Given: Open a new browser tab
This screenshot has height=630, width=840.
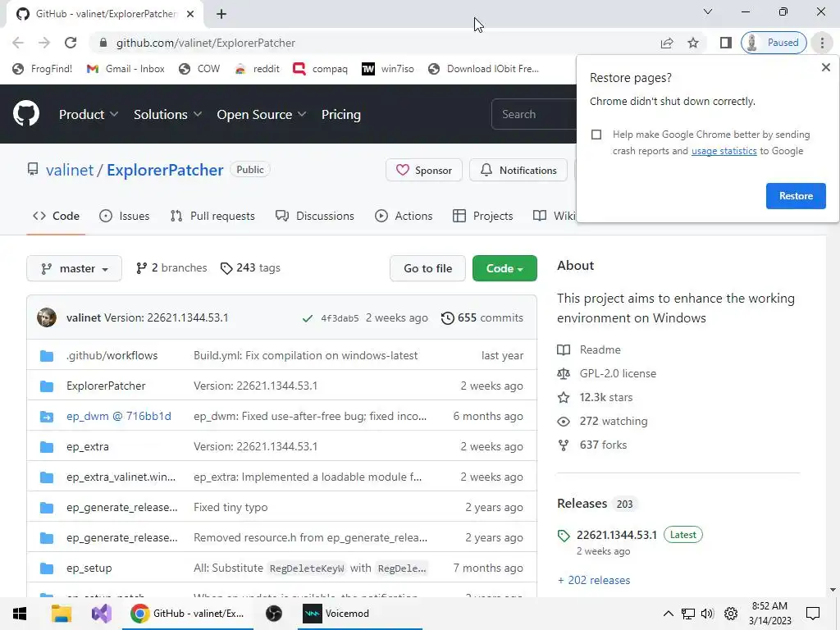Looking at the screenshot, I should pos(221,14).
